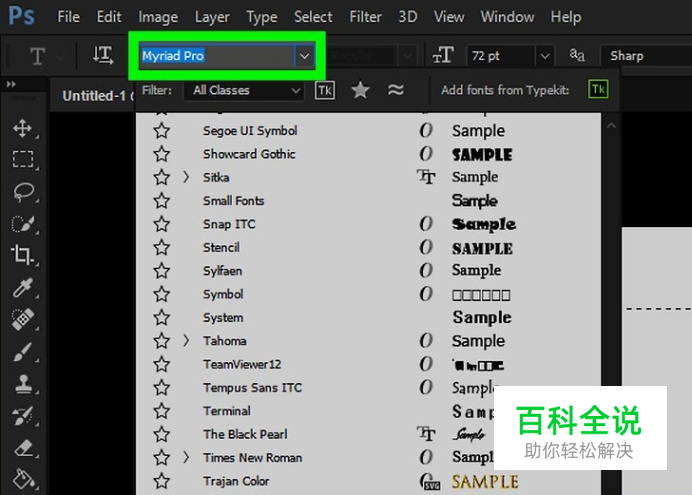The height and width of the screenshot is (495, 692).
Task: Open the font size dropdown arrow
Action: [x=545, y=56]
